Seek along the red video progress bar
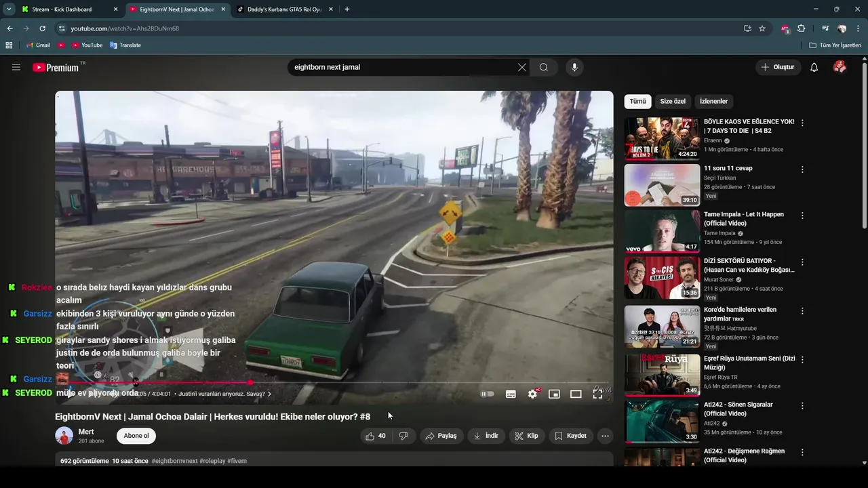This screenshot has width=868, height=488. click(334, 382)
